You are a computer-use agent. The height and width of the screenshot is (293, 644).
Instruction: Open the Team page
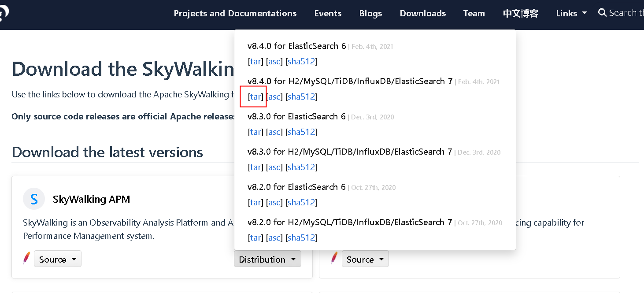pyautogui.click(x=474, y=13)
